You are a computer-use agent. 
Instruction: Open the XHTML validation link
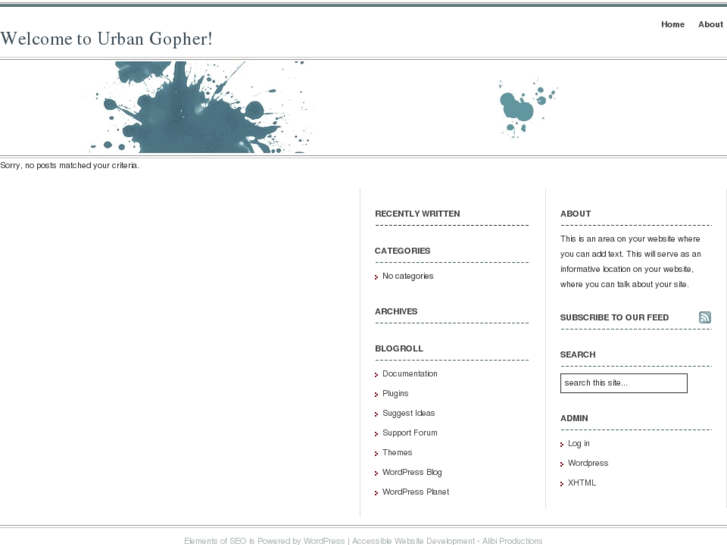point(582,483)
